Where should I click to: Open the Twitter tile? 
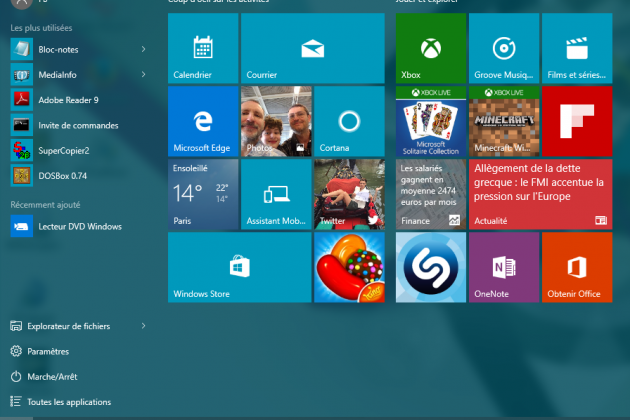coord(349,194)
